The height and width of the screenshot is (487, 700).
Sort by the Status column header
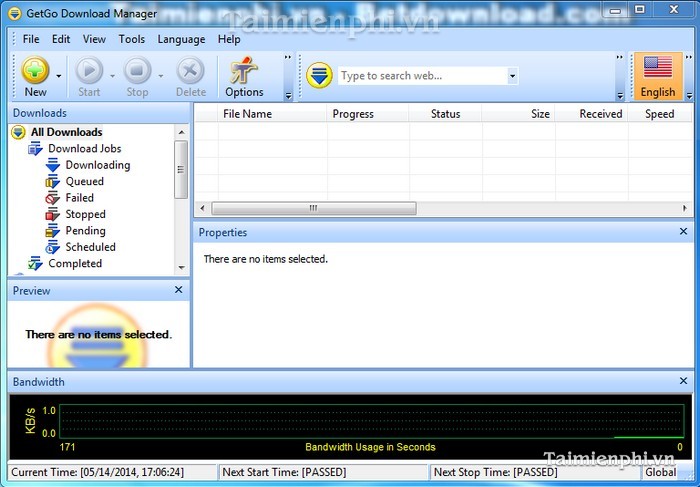click(446, 114)
